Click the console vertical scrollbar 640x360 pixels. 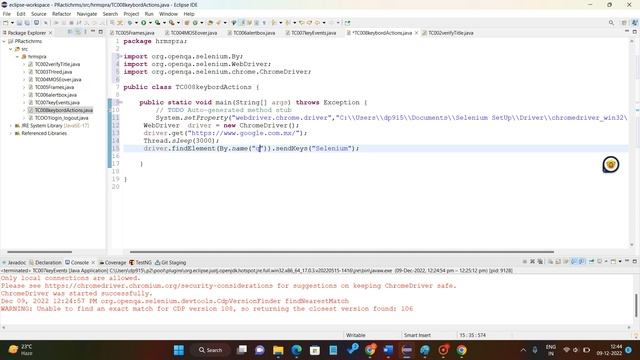636,305
